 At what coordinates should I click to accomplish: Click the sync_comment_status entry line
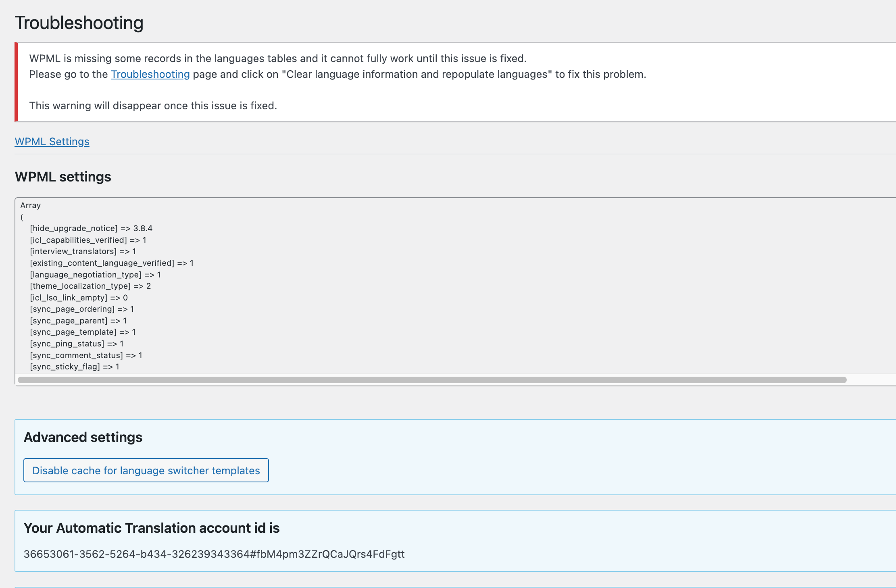click(86, 355)
